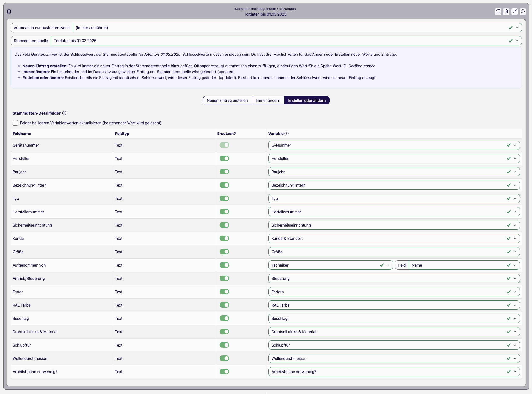Open the variable dropdown for Drahtseil dicke & Material

tap(394, 332)
